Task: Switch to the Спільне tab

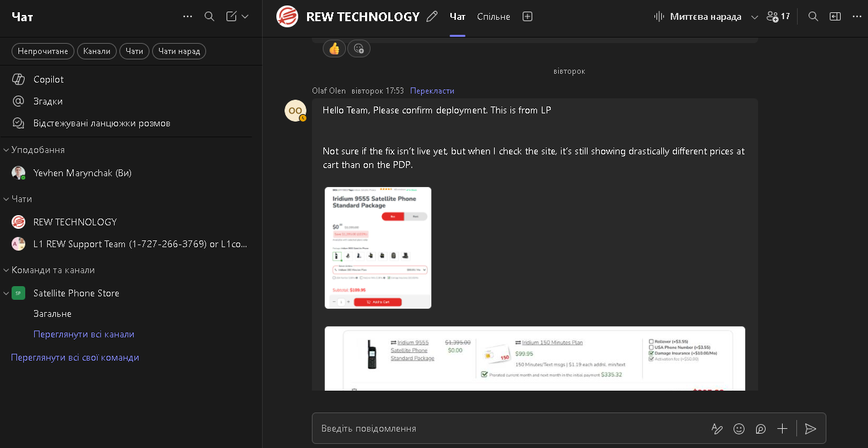Action: 493,16
